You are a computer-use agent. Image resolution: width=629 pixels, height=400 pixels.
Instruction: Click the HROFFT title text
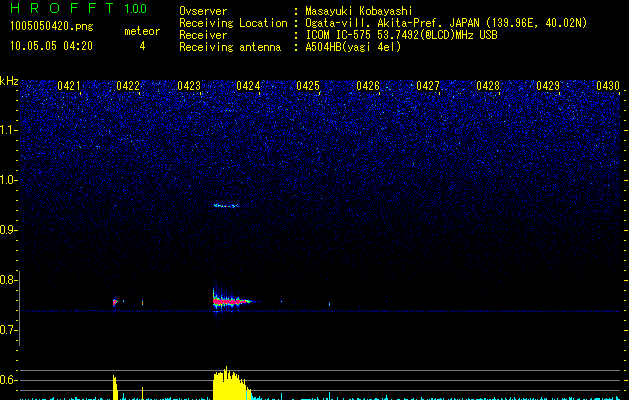(x=63, y=8)
